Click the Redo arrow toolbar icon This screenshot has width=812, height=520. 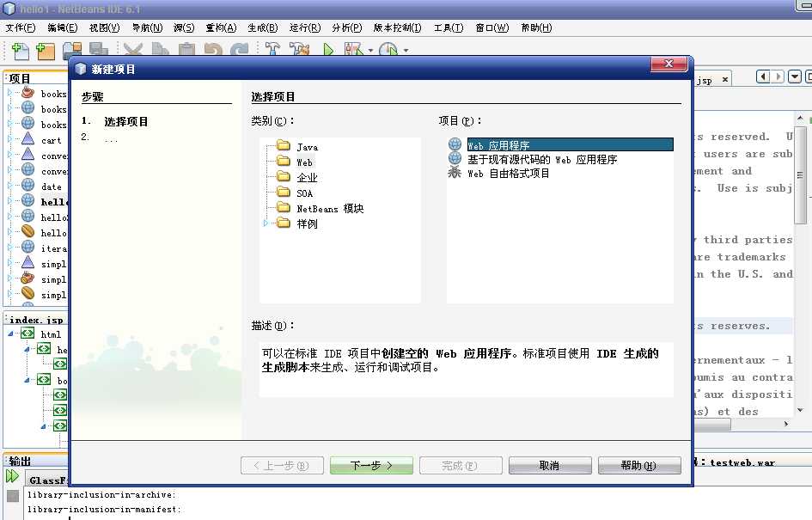click(x=239, y=50)
